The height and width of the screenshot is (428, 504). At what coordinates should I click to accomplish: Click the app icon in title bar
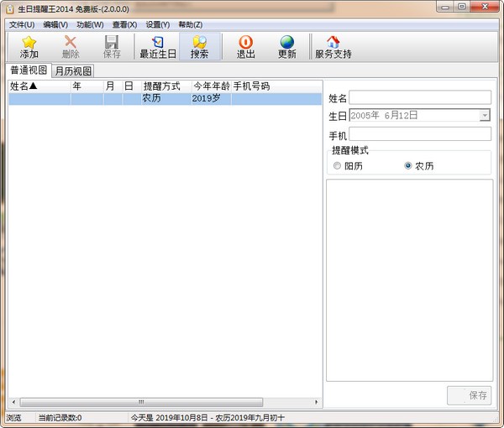[10, 9]
